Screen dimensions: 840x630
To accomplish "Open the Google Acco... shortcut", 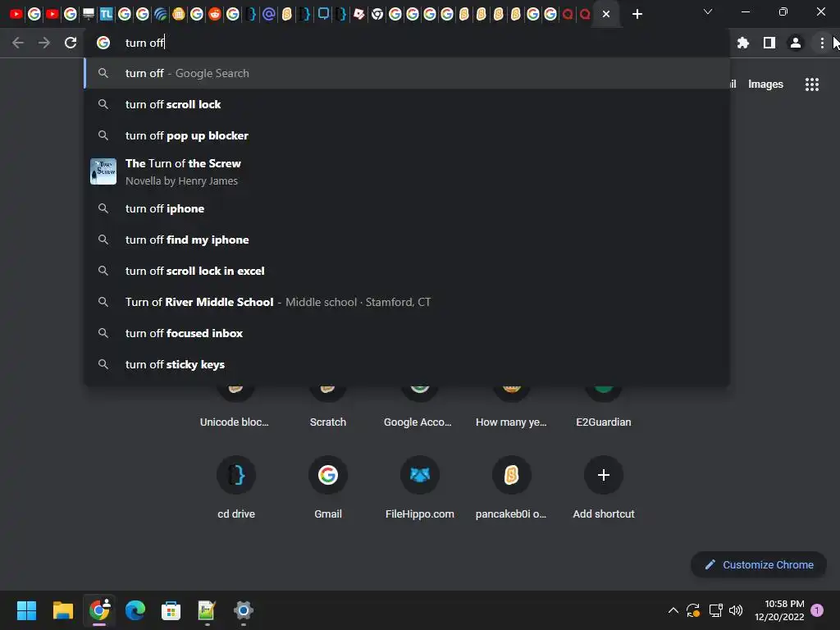I will (418, 407).
